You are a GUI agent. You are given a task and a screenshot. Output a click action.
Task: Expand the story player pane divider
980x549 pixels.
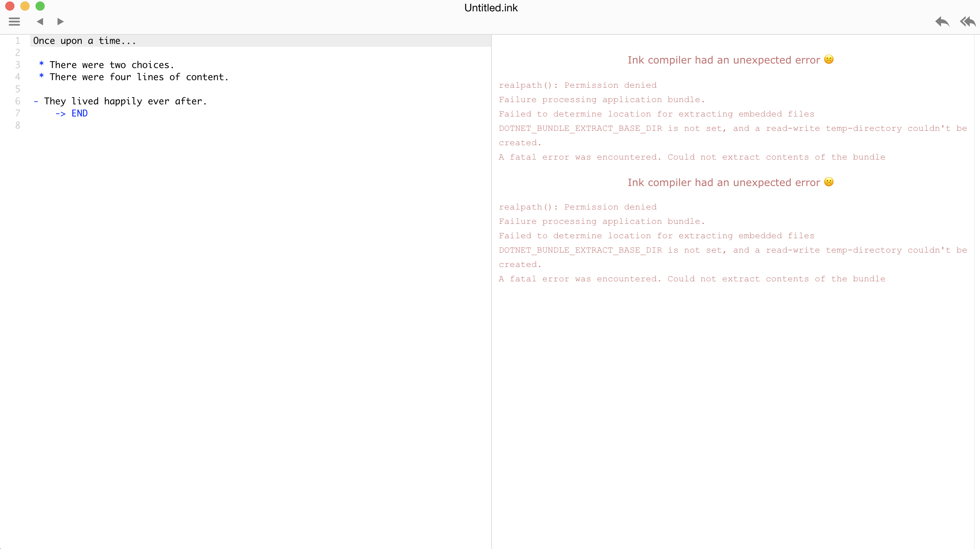coord(491,266)
